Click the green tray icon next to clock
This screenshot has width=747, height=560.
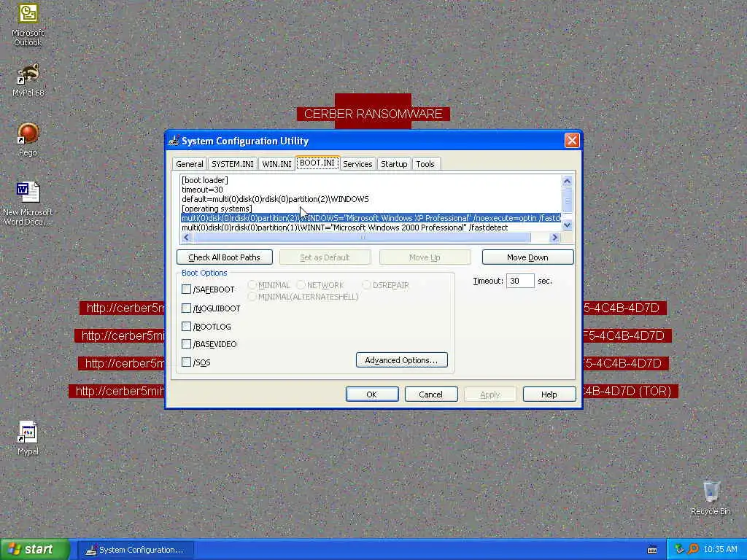[679, 550]
